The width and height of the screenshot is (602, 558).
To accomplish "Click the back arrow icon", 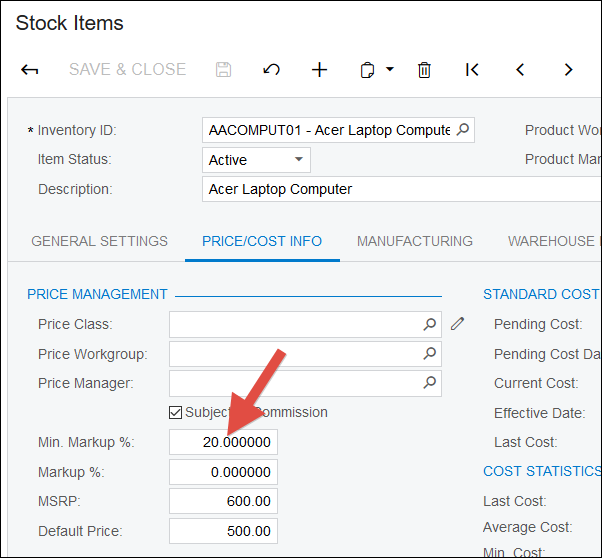I will 30,70.
